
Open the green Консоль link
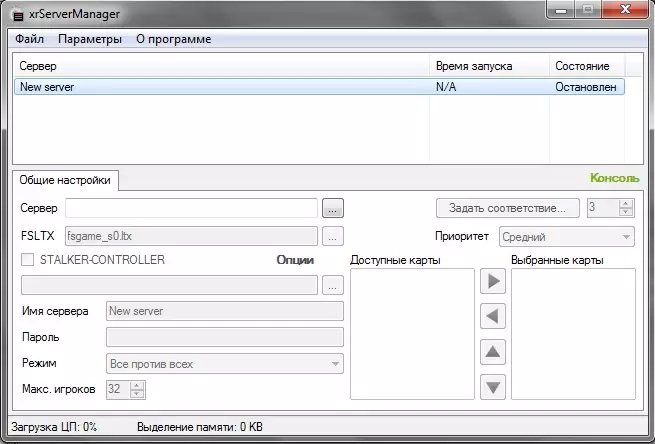[x=614, y=178]
